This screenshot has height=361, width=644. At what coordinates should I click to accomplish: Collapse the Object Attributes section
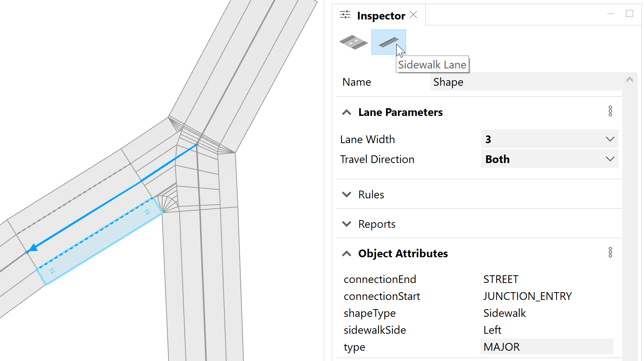(x=347, y=254)
